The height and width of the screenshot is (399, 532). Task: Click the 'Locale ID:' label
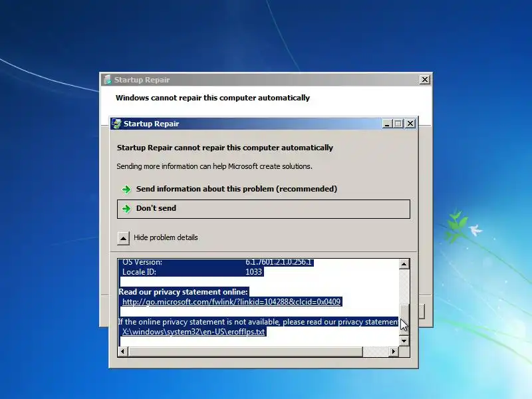pyautogui.click(x=139, y=272)
